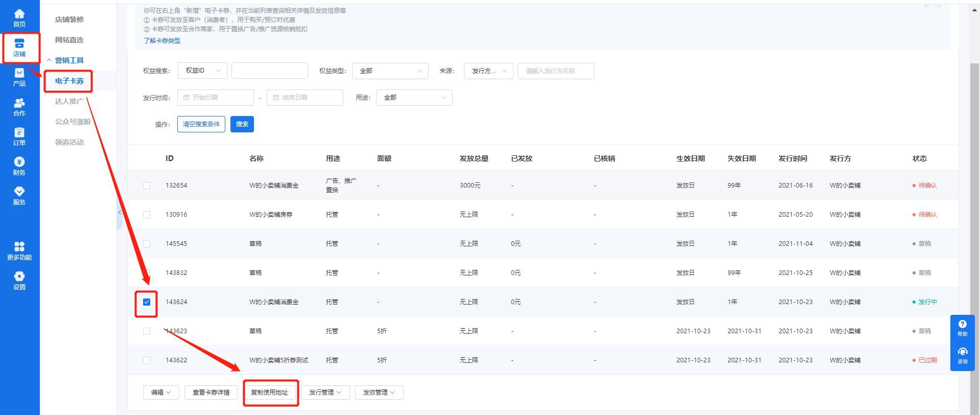Expand the 编辑 dropdown button
The height and width of the screenshot is (415, 980).
click(x=161, y=393)
